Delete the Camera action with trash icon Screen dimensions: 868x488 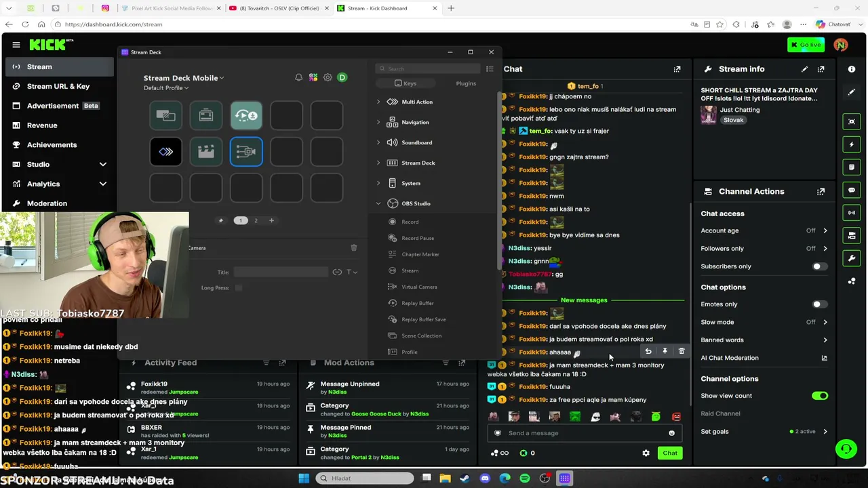coord(354,248)
